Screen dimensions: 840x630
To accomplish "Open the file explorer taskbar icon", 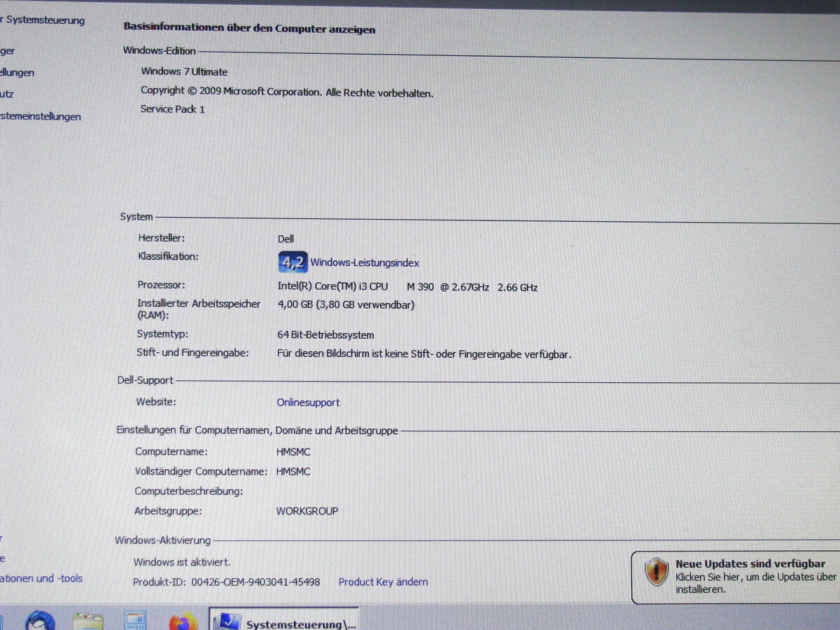I will (88, 622).
